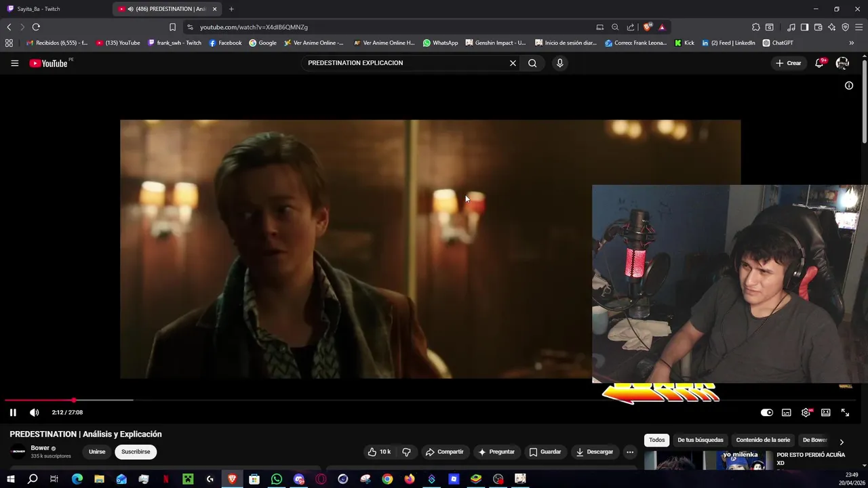
Task: Dislike the video
Action: (x=406, y=451)
